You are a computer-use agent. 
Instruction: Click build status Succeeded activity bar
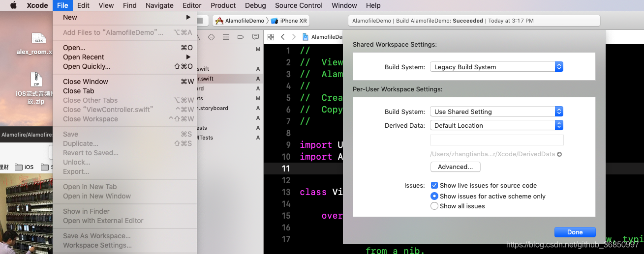click(x=474, y=21)
